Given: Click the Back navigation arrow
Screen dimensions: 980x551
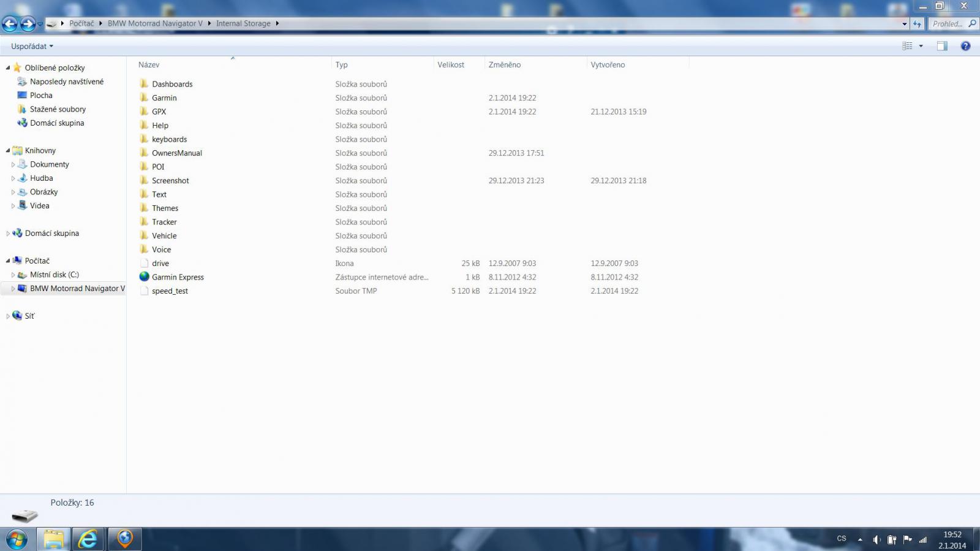Looking at the screenshot, I should tap(10, 24).
